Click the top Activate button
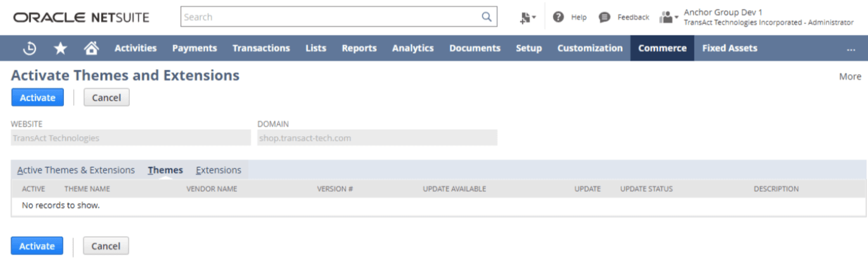Viewport: 868px width, 259px height. pos(37,98)
